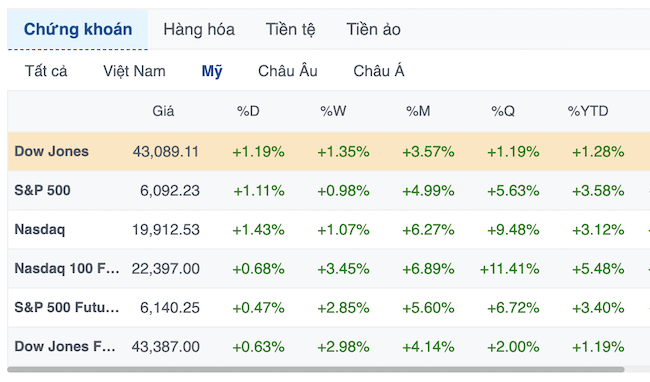This screenshot has height=382, width=650.
Task: Select the Mỹ region filter
Action: [212, 71]
